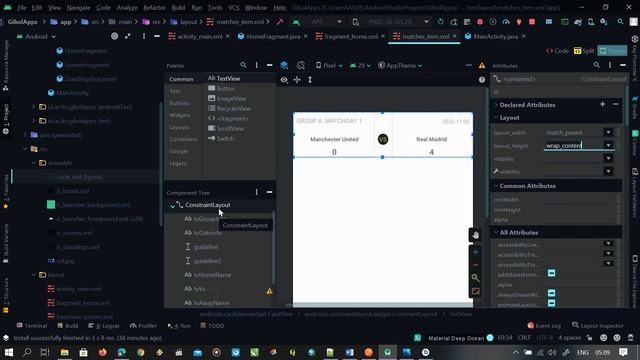Select design surface layers icon
The height and width of the screenshot is (360, 640).
point(284,65)
